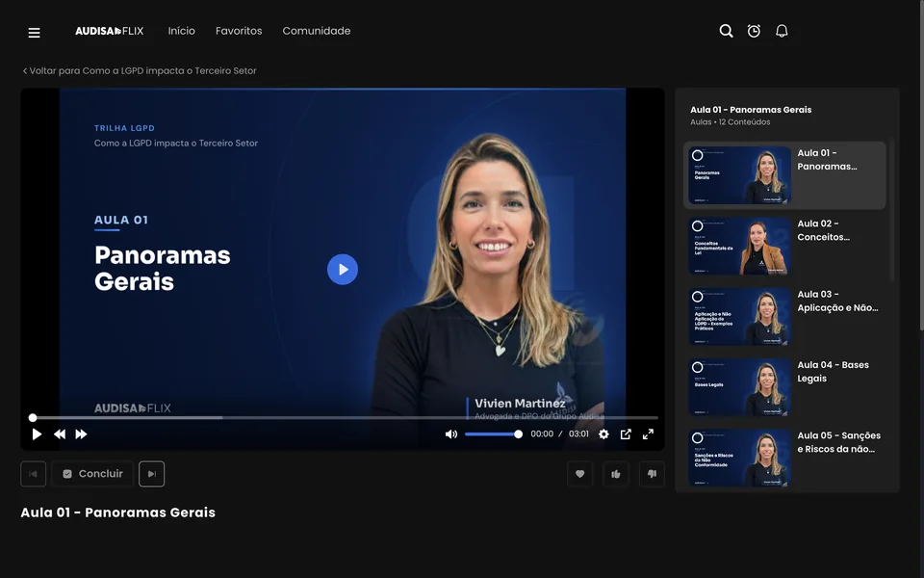Click the Aula 02 thumbnail image
Image resolution: width=924 pixels, height=578 pixels.
(x=739, y=246)
